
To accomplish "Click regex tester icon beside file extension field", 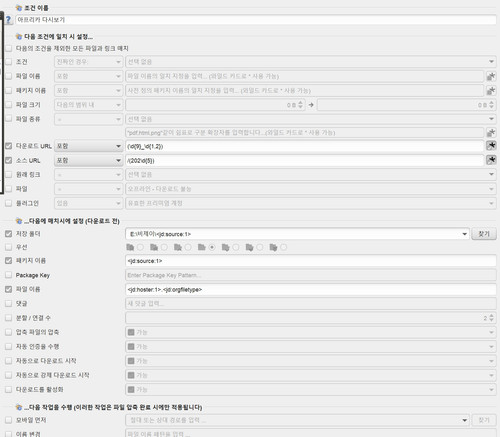I will click(491, 133).
